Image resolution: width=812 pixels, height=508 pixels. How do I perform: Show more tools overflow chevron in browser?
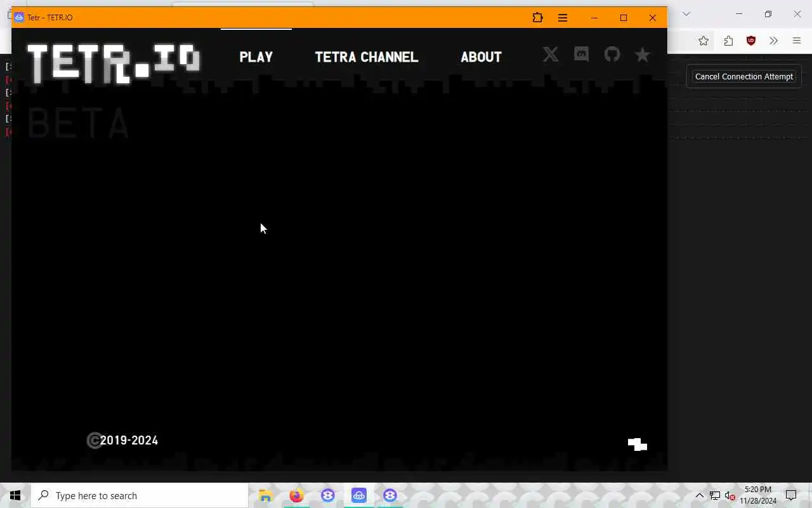click(773, 41)
